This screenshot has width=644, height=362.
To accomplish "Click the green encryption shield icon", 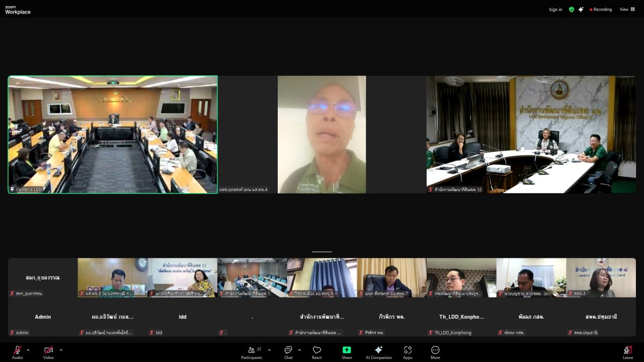I will pos(572,10).
